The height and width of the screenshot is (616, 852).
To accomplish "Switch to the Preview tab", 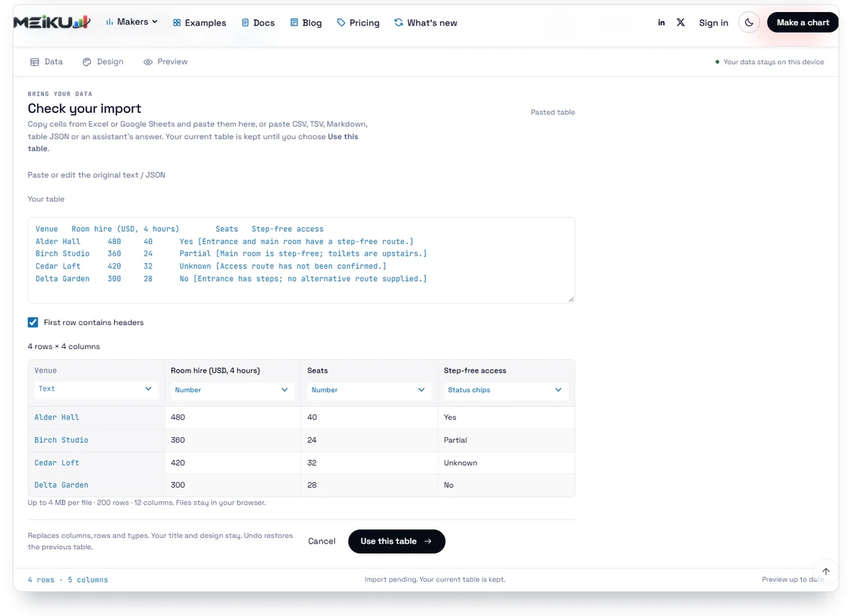I will 165,62.
